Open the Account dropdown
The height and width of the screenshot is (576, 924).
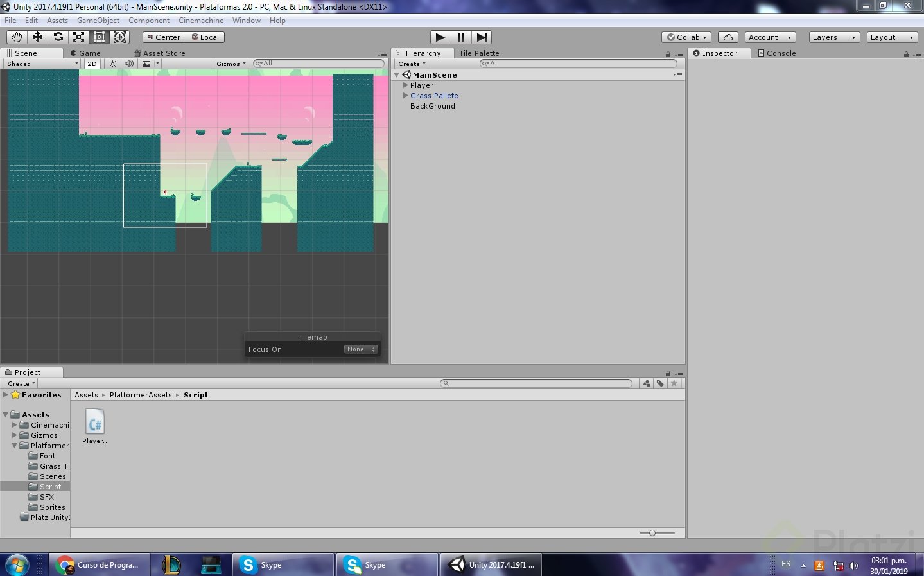click(x=771, y=37)
